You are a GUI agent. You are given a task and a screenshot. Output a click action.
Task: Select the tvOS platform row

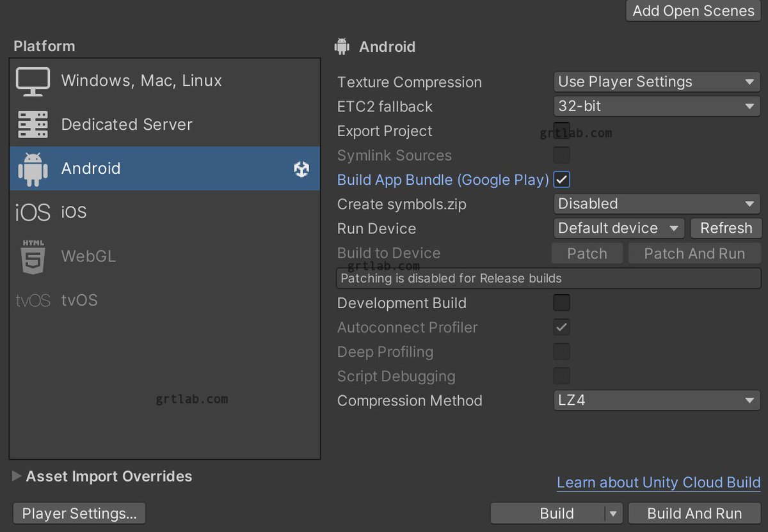point(165,301)
